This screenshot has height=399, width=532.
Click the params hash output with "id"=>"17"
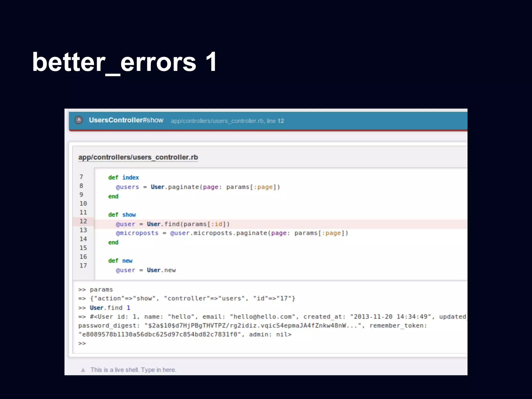click(187, 298)
